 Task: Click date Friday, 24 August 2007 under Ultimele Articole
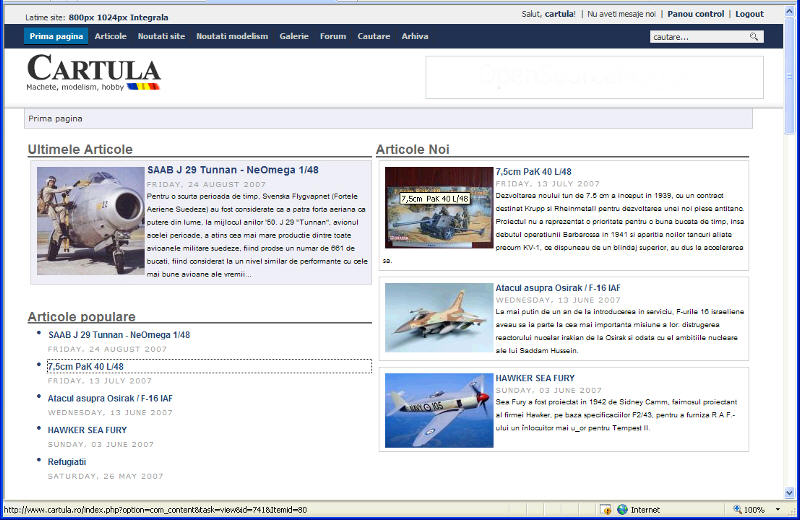click(x=206, y=184)
